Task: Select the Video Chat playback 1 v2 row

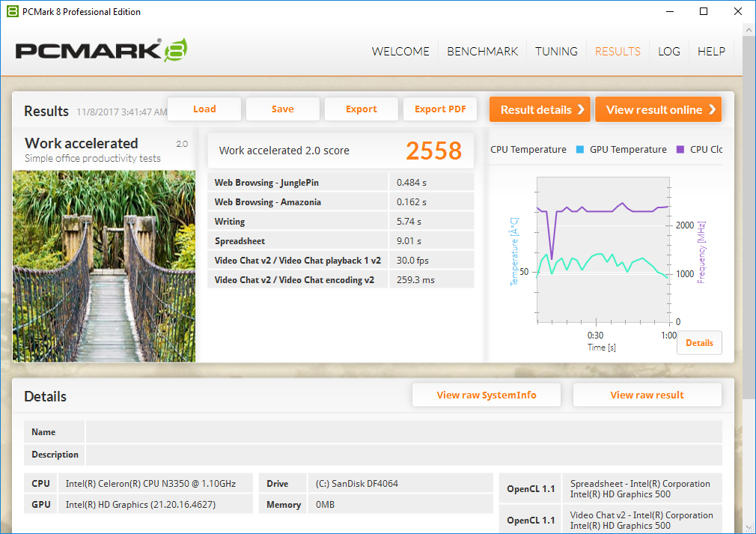Action: [x=341, y=260]
